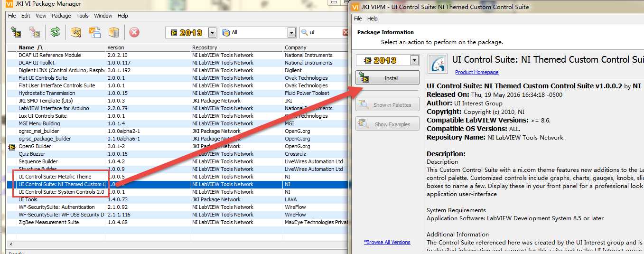This screenshot has width=644, height=254.
Task: Select WF-SecuritySuite: WF USB Security row
Action: pos(177,215)
